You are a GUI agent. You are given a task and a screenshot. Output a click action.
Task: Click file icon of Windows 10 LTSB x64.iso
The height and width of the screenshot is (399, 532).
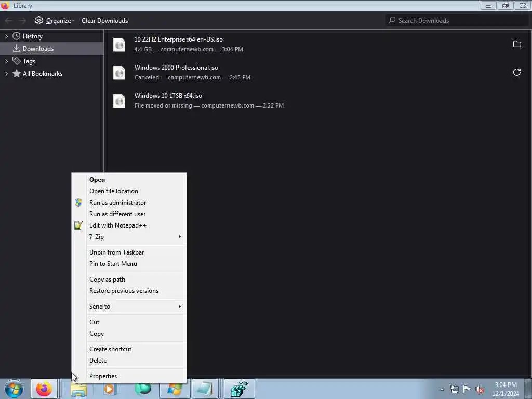pos(119,101)
